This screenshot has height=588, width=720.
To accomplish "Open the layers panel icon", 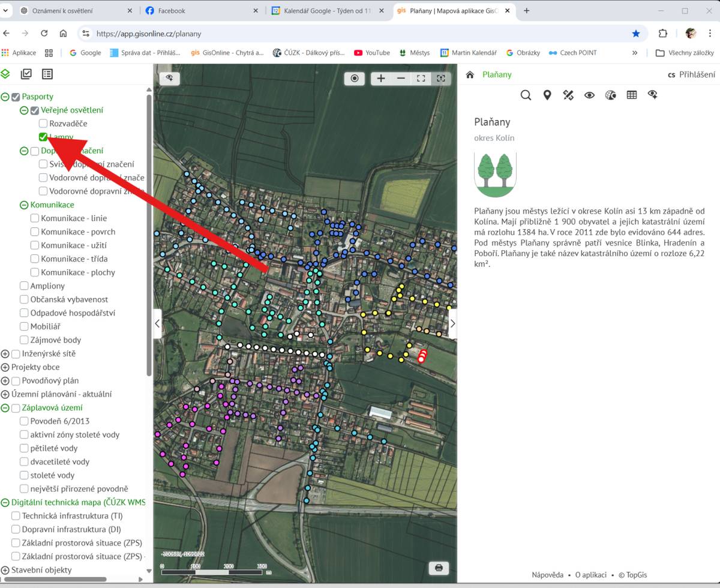I will click(5, 74).
